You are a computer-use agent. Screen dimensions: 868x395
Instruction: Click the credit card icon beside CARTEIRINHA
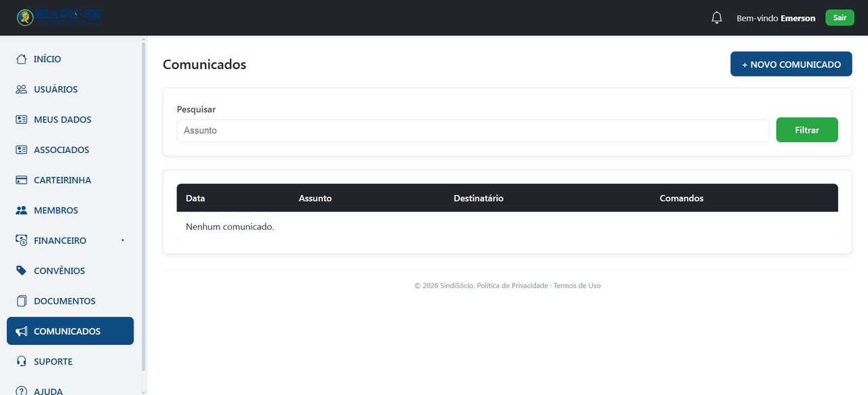(x=22, y=180)
